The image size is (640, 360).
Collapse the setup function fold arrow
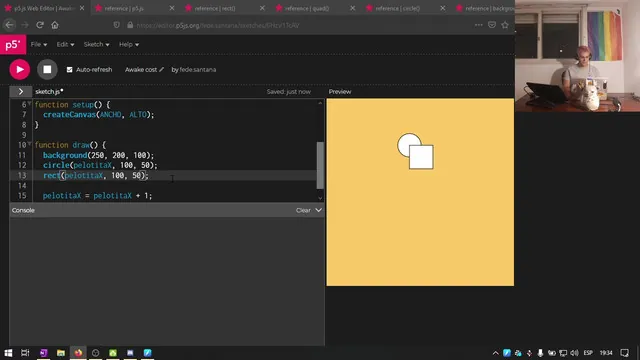[29, 104]
